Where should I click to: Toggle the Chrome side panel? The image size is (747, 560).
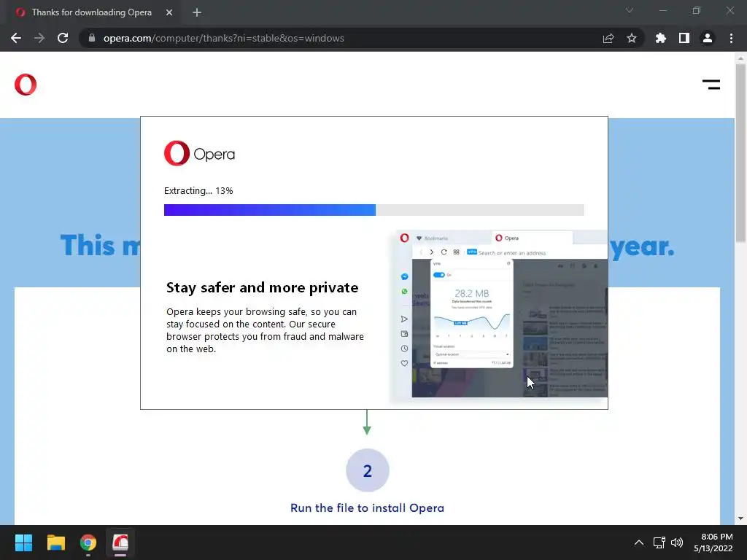point(684,38)
